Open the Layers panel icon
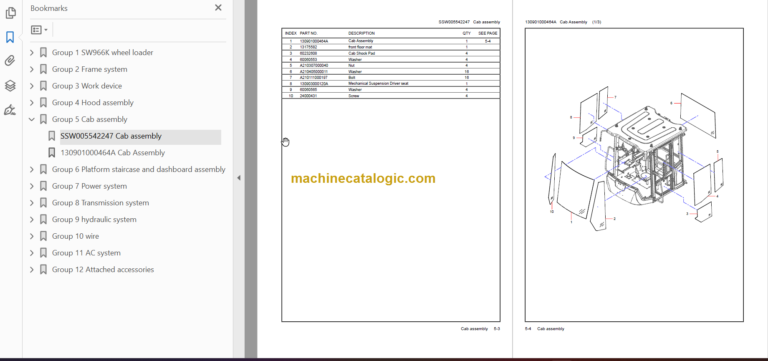 click(10, 86)
